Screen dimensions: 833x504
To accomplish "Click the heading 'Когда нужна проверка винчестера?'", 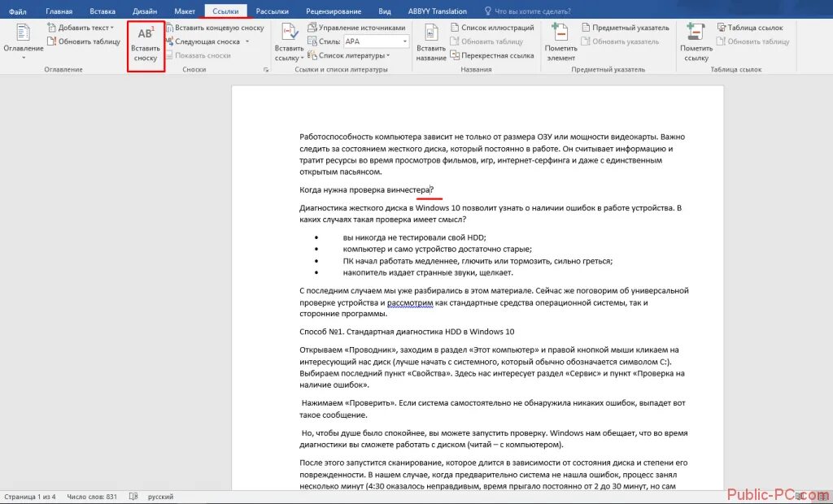I will [367, 190].
